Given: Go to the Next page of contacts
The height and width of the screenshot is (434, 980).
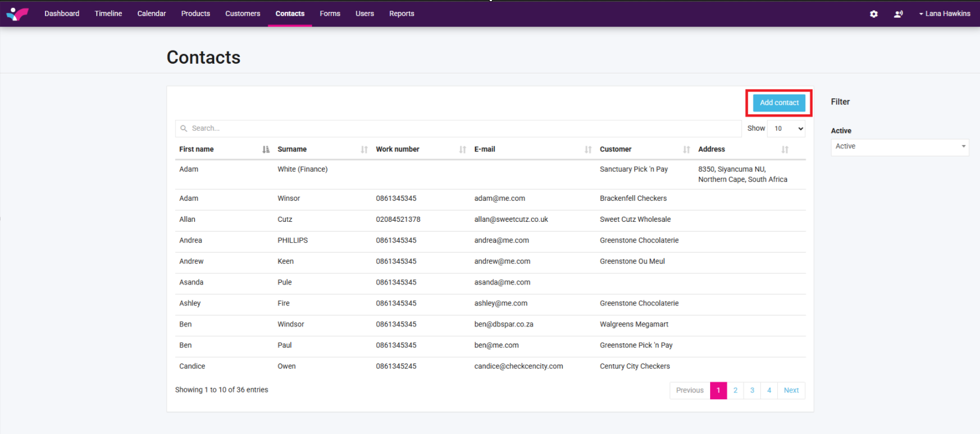Looking at the screenshot, I should (791, 390).
